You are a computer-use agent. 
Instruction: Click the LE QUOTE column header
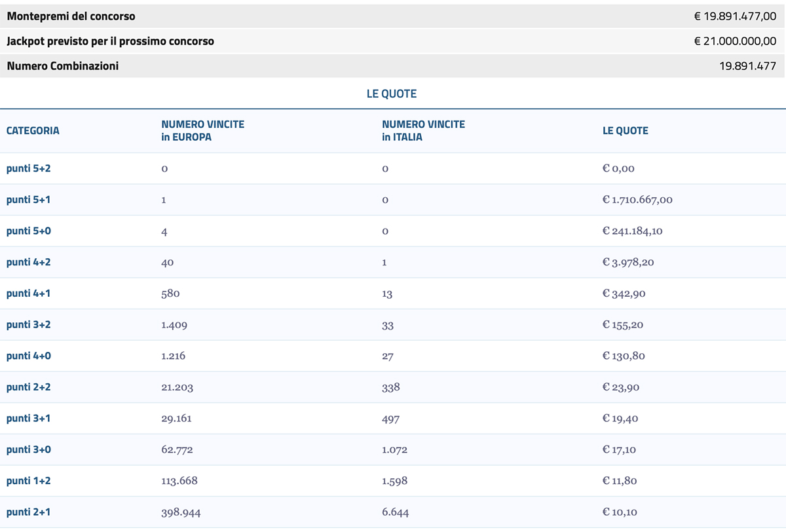(x=626, y=130)
